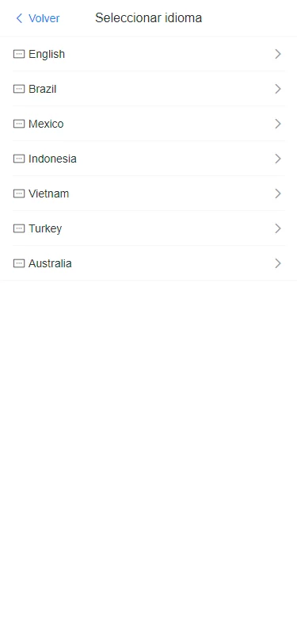Open the Turkey row chevron
Screen dimensions: 297x644
(x=278, y=228)
